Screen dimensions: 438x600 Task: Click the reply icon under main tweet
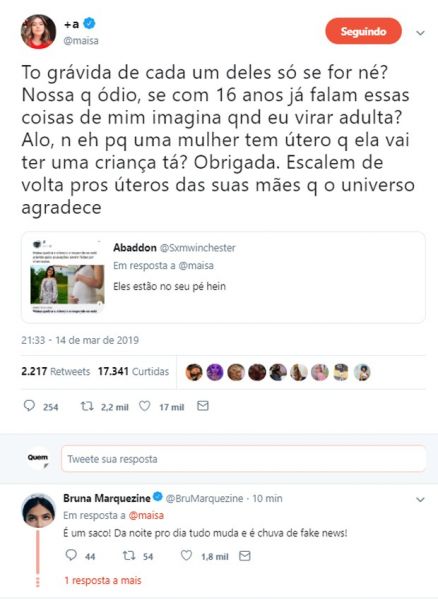tap(29, 406)
